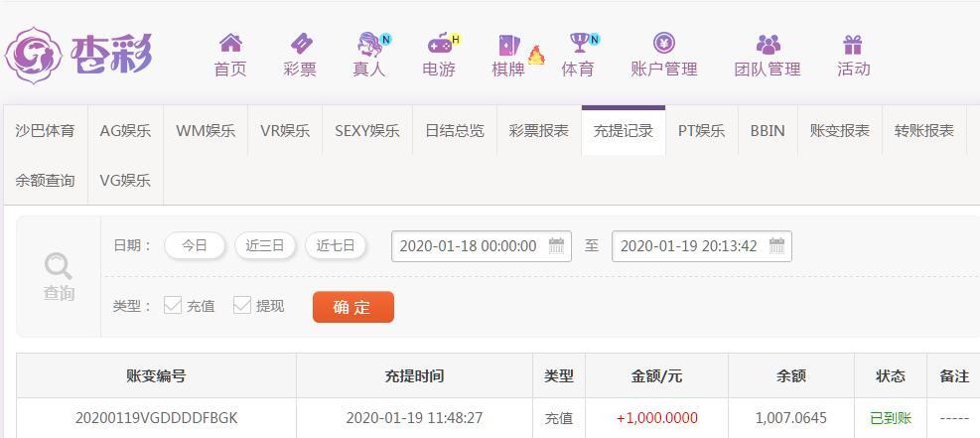Switch to the 沙巴体育 tab
Viewport: 980px width, 438px height.
(45, 130)
